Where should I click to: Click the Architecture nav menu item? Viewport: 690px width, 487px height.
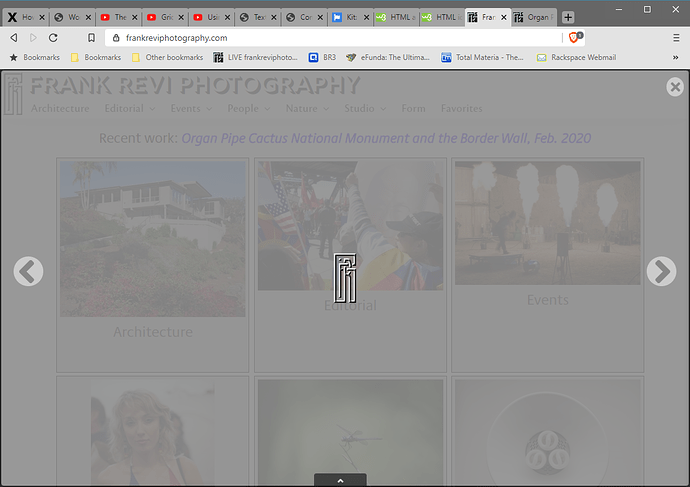tap(60, 108)
